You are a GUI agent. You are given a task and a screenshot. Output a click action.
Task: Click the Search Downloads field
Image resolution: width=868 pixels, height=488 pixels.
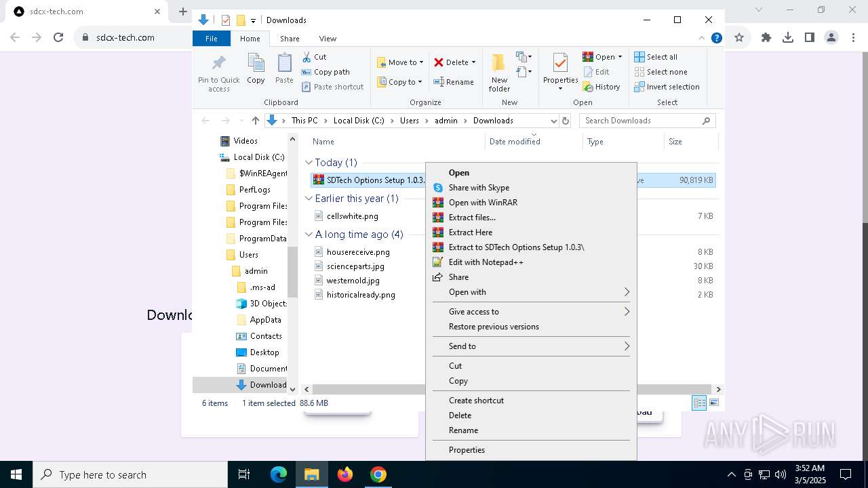(x=647, y=121)
